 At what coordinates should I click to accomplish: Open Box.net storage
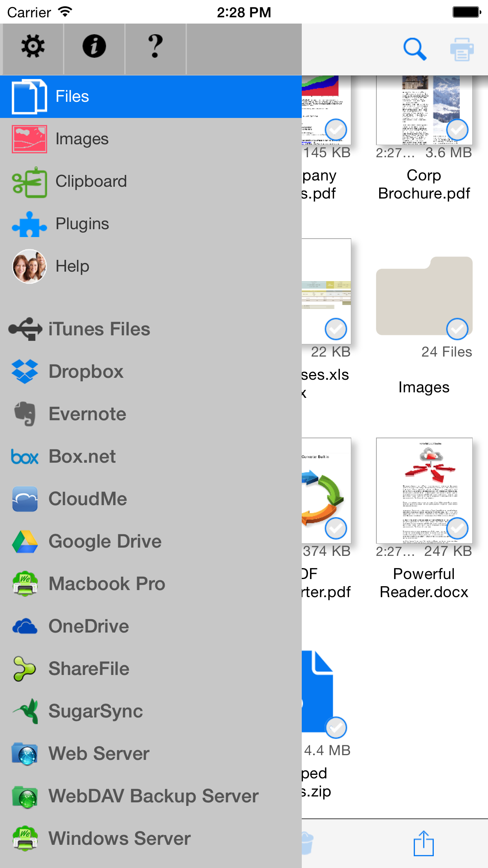151,456
